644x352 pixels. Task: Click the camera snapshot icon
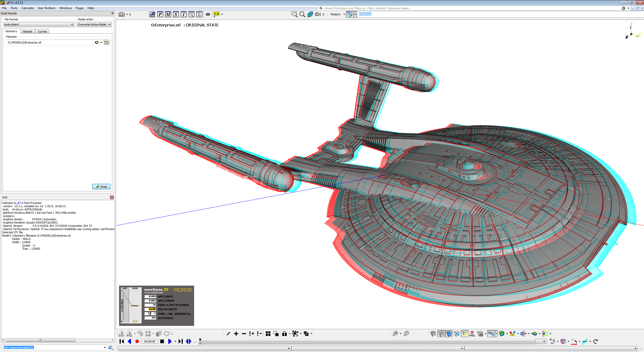coord(122,14)
